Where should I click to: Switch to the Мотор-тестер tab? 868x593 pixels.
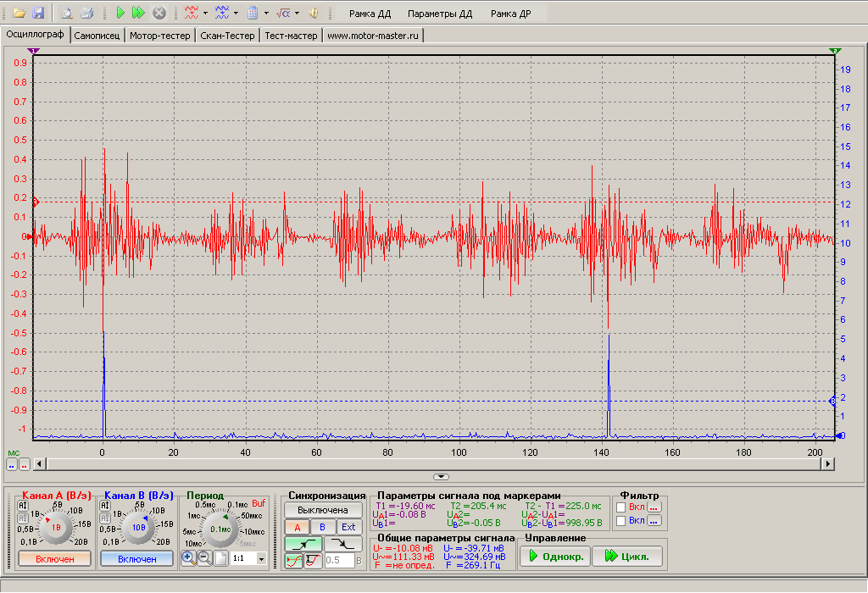(x=160, y=36)
